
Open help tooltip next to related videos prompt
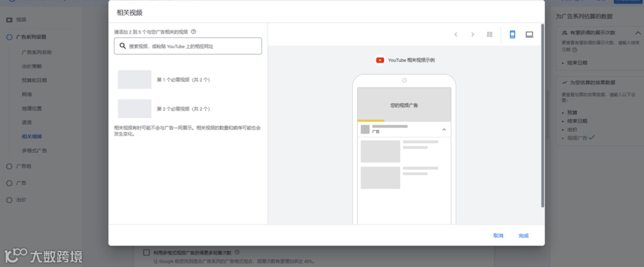coord(193,32)
